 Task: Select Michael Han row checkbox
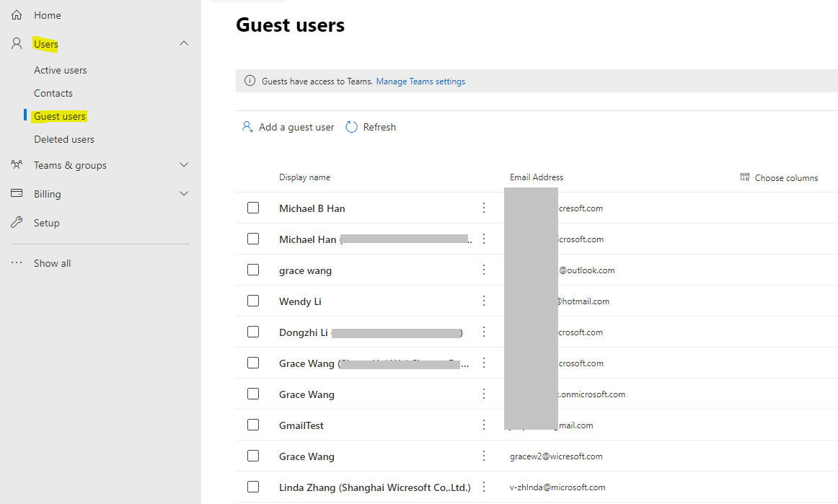253,239
